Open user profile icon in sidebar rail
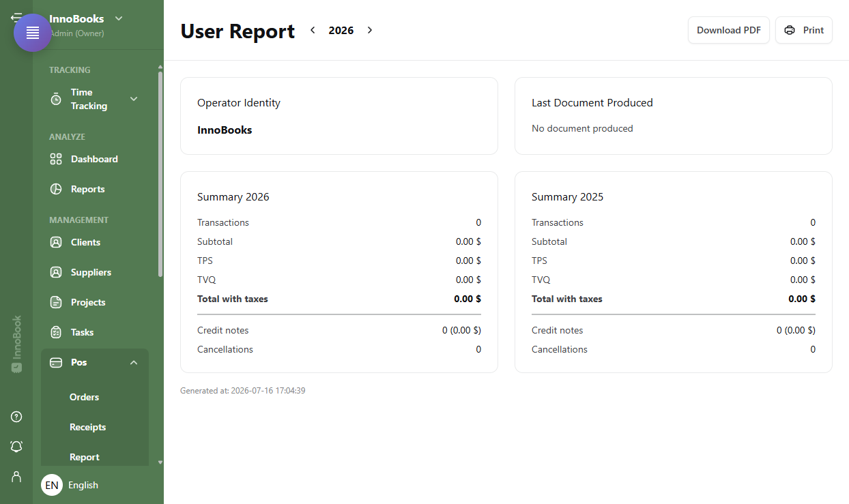Image resolution: width=849 pixels, height=504 pixels. (x=16, y=477)
